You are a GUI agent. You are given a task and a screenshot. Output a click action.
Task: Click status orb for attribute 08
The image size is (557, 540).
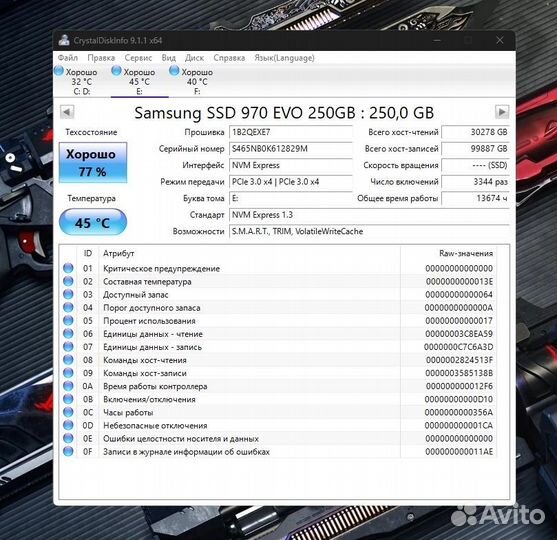[x=68, y=360]
